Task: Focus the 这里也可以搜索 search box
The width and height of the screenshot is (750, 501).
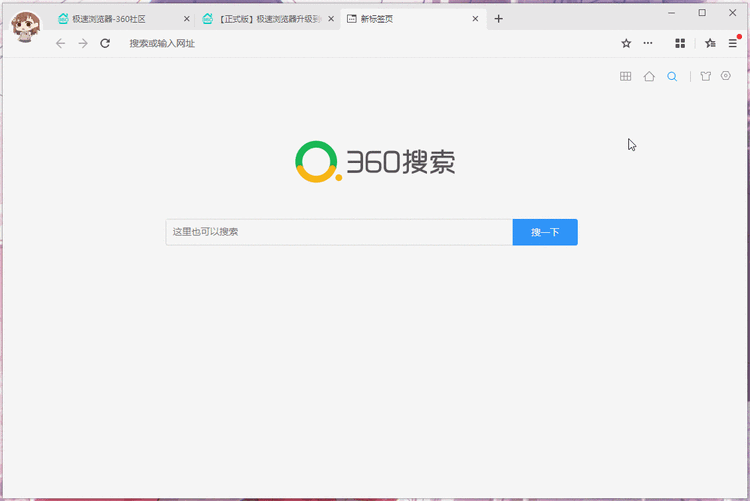Action: pos(339,232)
